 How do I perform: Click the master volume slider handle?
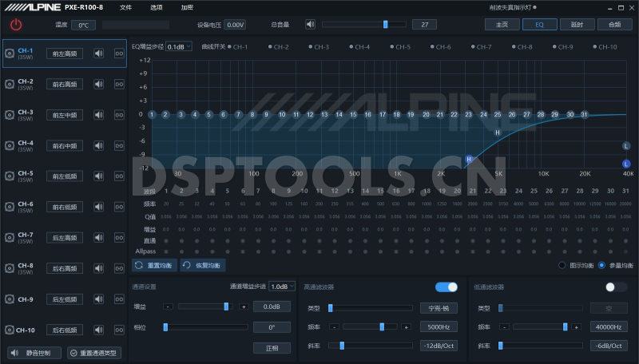pyautogui.click(x=385, y=25)
